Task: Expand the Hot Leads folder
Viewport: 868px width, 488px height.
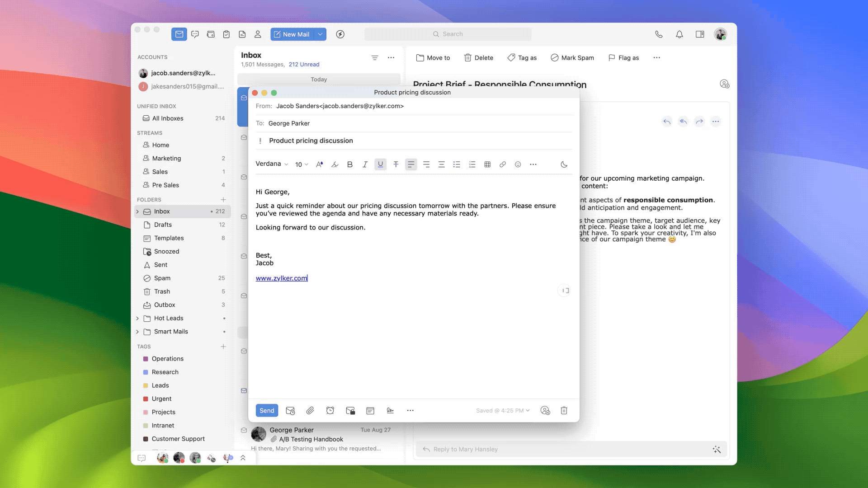Action: tap(137, 318)
